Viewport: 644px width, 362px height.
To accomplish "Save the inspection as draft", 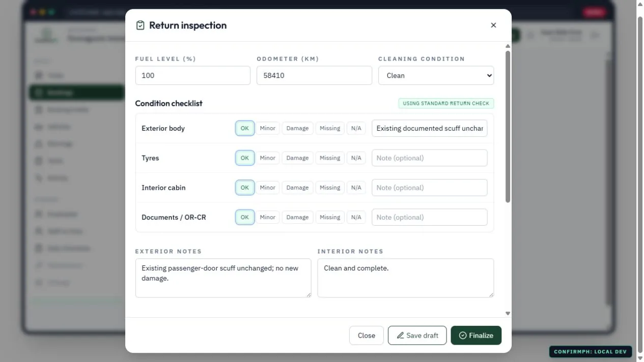I will coord(417,336).
